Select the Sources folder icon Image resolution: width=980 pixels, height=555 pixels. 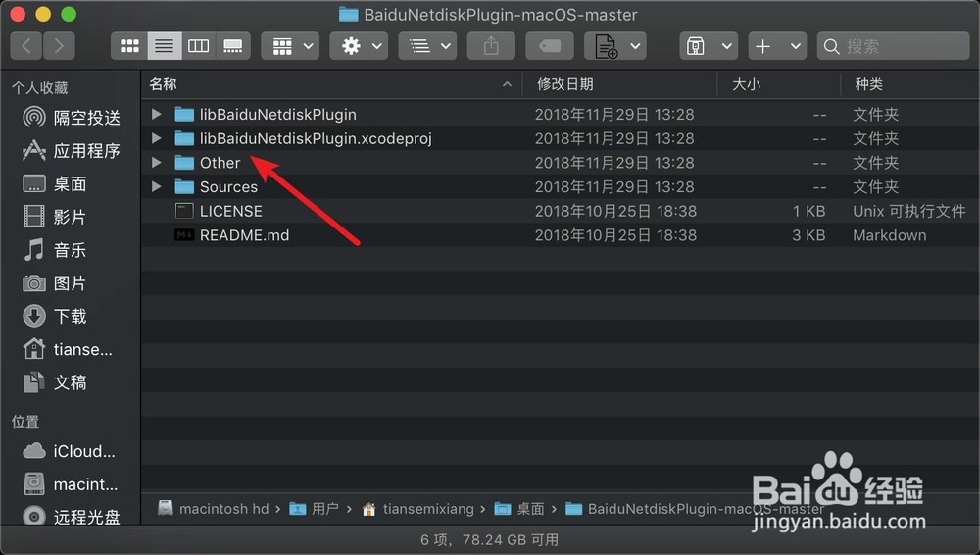pyautogui.click(x=184, y=186)
